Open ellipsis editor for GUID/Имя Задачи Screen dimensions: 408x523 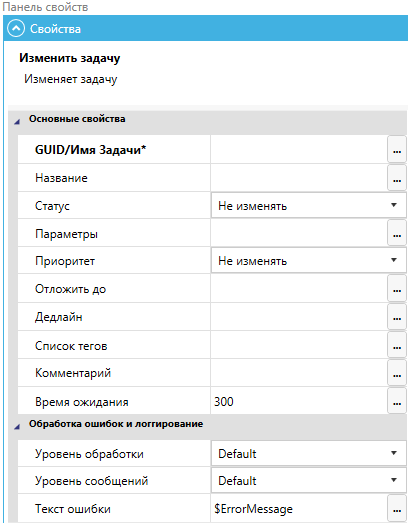pos(397,149)
